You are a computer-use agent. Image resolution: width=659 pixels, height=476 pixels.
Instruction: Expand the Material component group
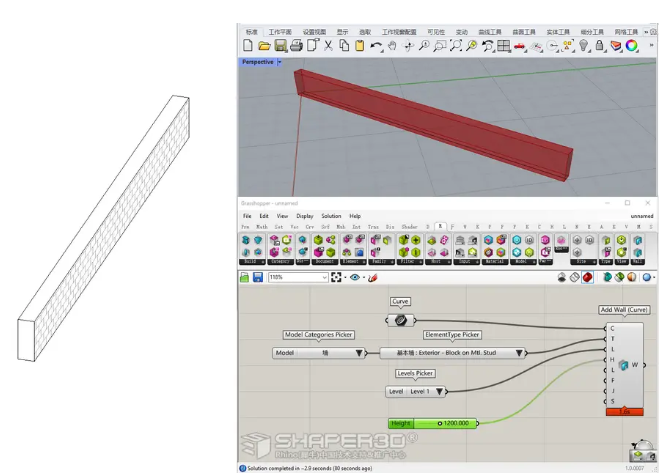click(495, 262)
